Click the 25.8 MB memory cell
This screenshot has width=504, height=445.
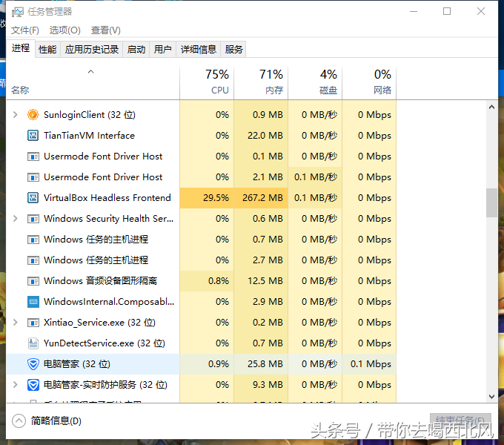(x=261, y=364)
